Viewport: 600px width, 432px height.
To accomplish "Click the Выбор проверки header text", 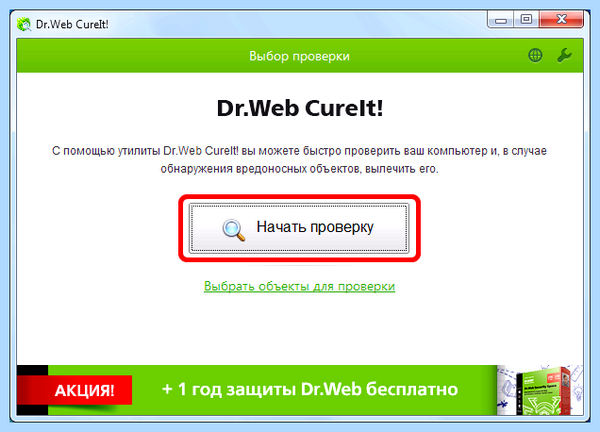I will [x=299, y=56].
